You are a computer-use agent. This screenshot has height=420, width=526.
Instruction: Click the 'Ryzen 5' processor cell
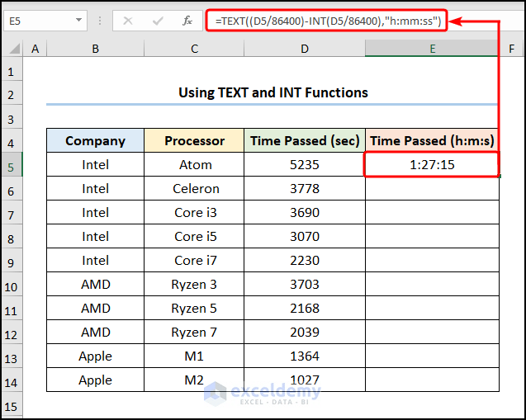pos(194,308)
